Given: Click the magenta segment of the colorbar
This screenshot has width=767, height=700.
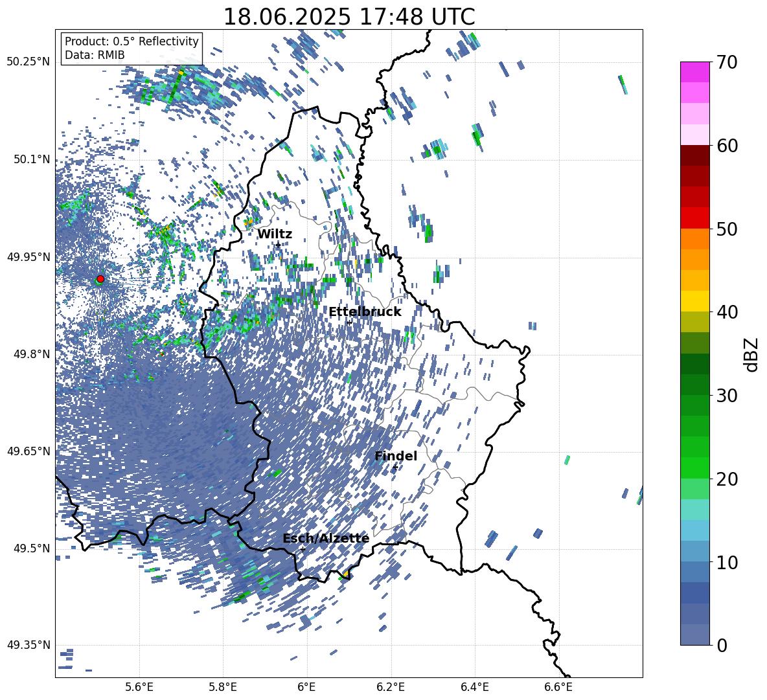Looking at the screenshot, I should (x=694, y=73).
